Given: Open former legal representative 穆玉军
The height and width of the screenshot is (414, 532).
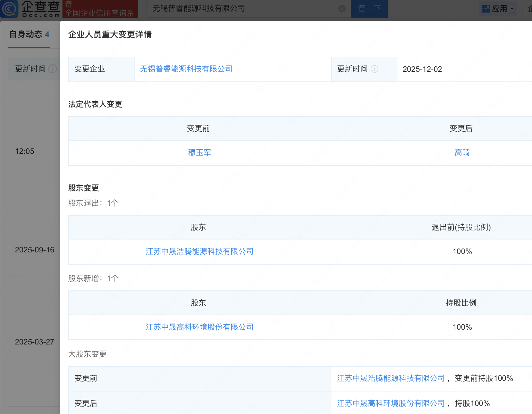Looking at the screenshot, I should click(x=199, y=153).
